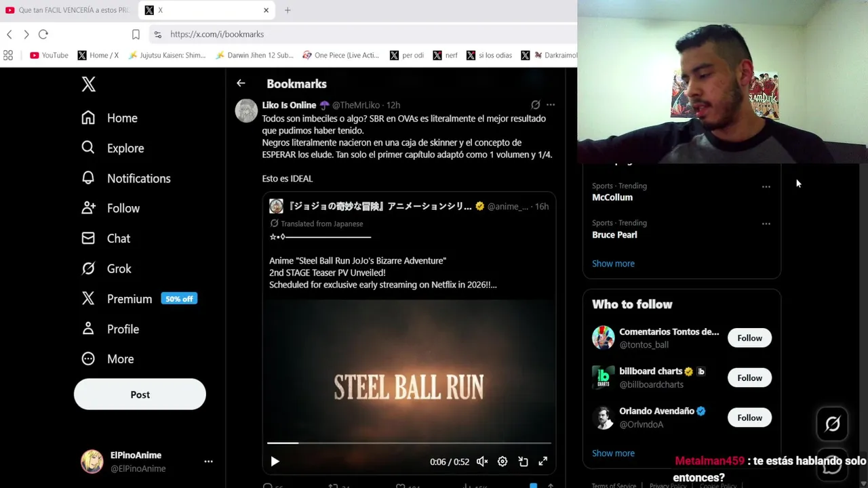Screen dimensions: 868x488
Task: Open site settings icon in address bar
Action: point(157,35)
